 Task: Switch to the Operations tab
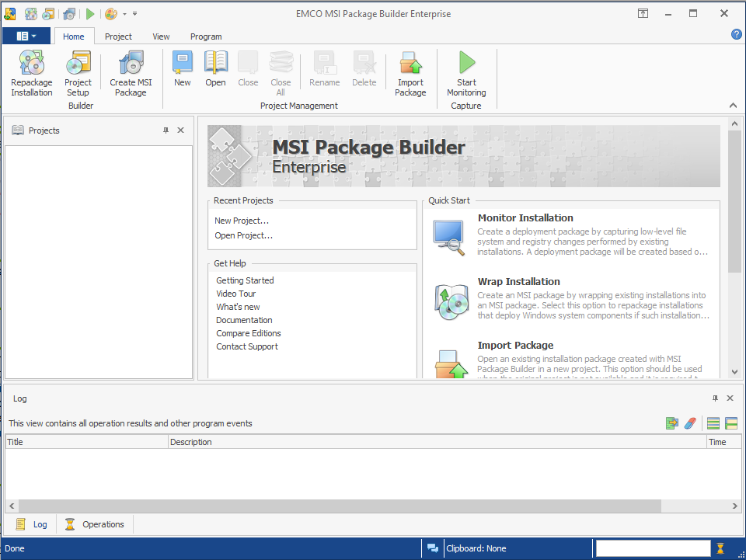[x=95, y=524]
